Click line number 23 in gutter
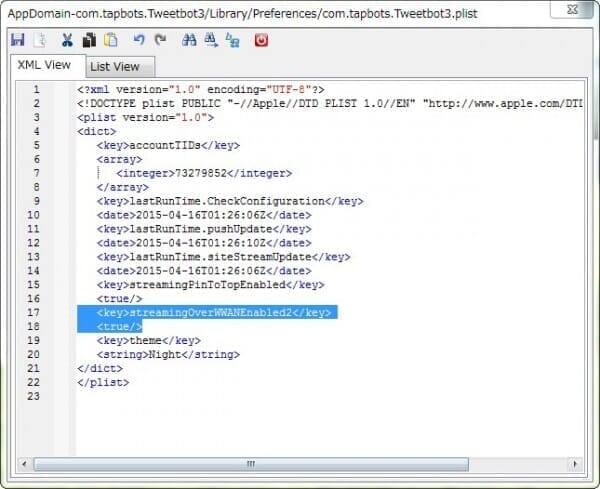600x489 pixels. click(33, 396)
